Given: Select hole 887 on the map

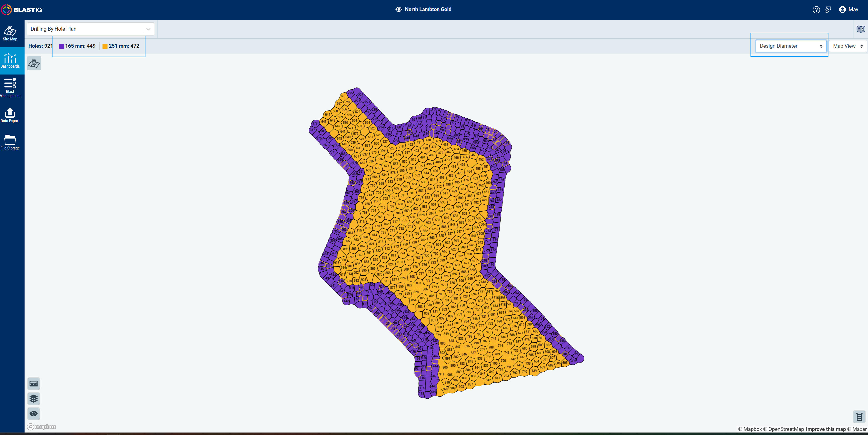Looking at the screenshot, I should tap(470, 384).
